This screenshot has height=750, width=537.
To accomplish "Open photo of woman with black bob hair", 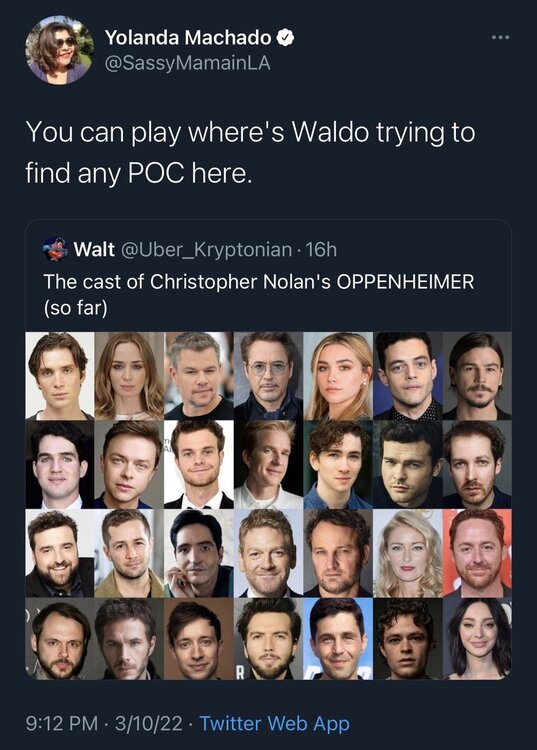I will [x=476, y=639].
